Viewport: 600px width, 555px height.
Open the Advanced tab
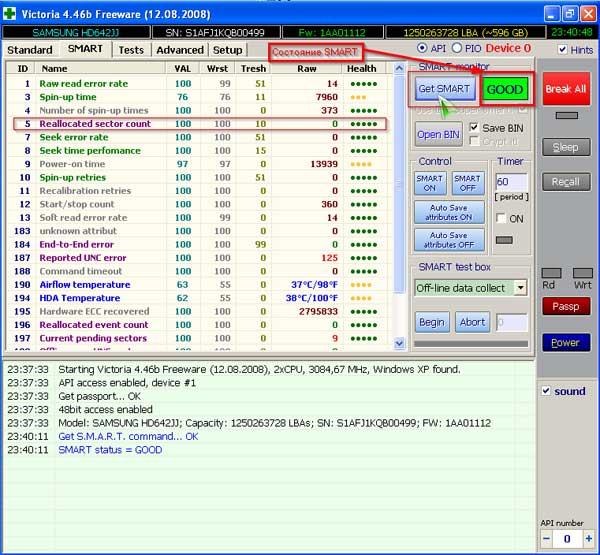coord(180,50)
